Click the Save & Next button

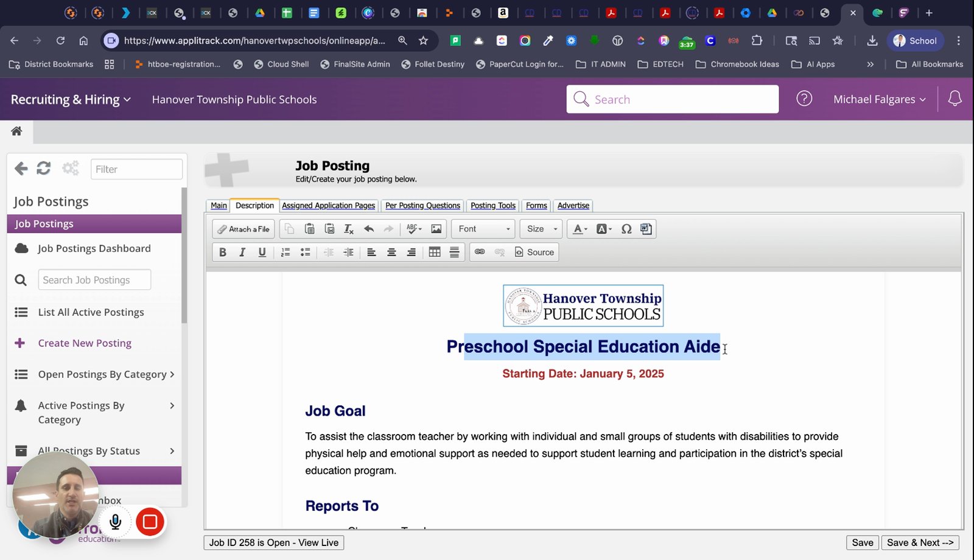[920, 542]
